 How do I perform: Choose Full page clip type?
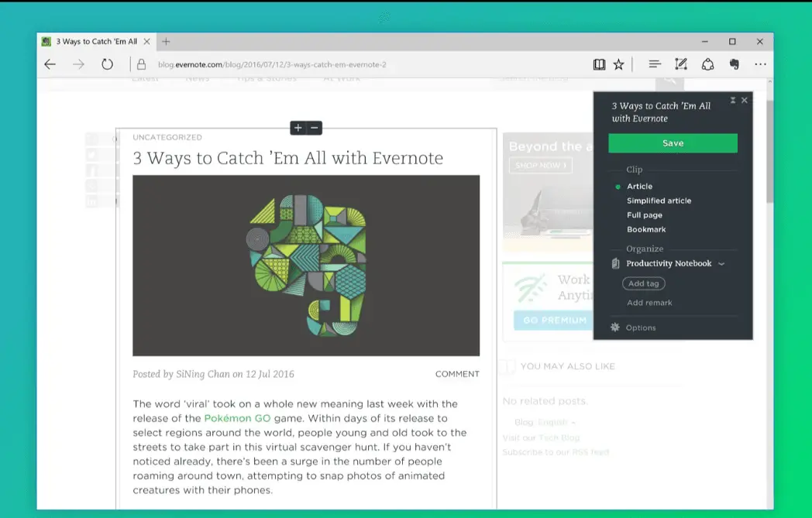click(644, 215)
